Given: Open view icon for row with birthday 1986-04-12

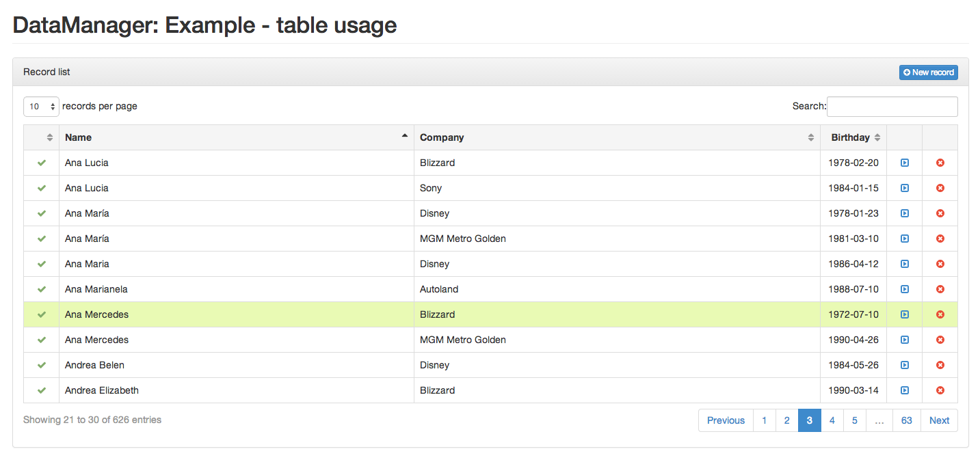Looking at the screenshot, I should [904, 264].
